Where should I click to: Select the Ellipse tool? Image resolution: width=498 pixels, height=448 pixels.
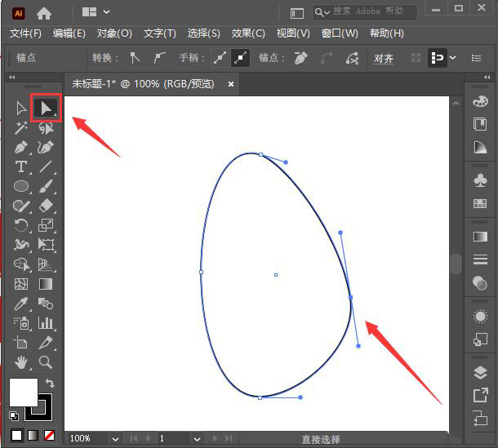(x=21, y=186)
